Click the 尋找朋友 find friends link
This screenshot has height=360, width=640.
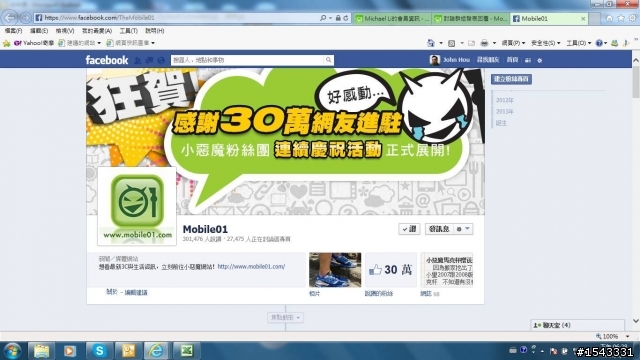pyautogui.click(x=488, y=60)
